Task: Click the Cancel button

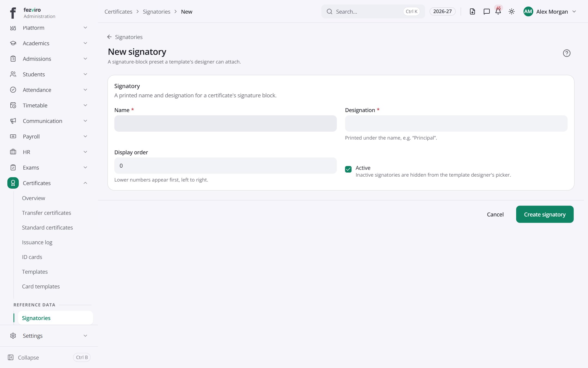Action: (x=495, y=214)
